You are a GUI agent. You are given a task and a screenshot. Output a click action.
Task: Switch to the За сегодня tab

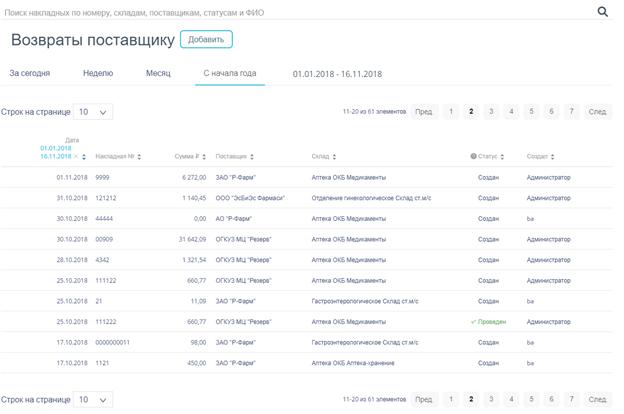click(30, 73)
